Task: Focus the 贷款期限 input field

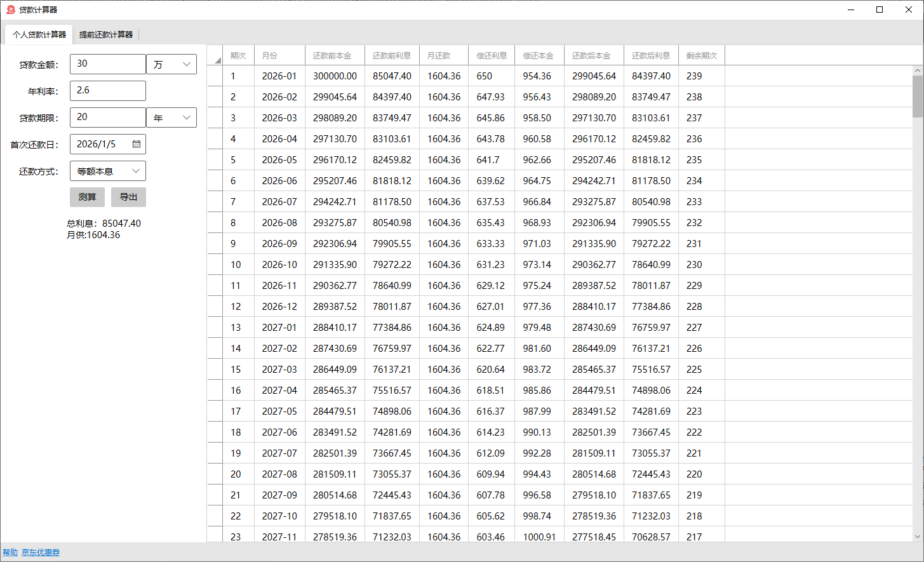Action: (108, 117)
